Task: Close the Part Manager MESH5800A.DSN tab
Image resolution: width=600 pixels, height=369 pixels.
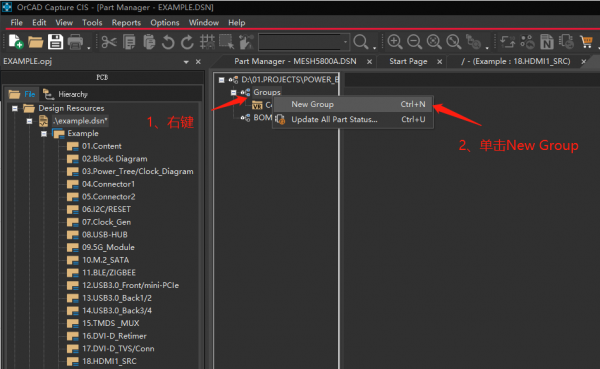Action: tap(369, 62)
